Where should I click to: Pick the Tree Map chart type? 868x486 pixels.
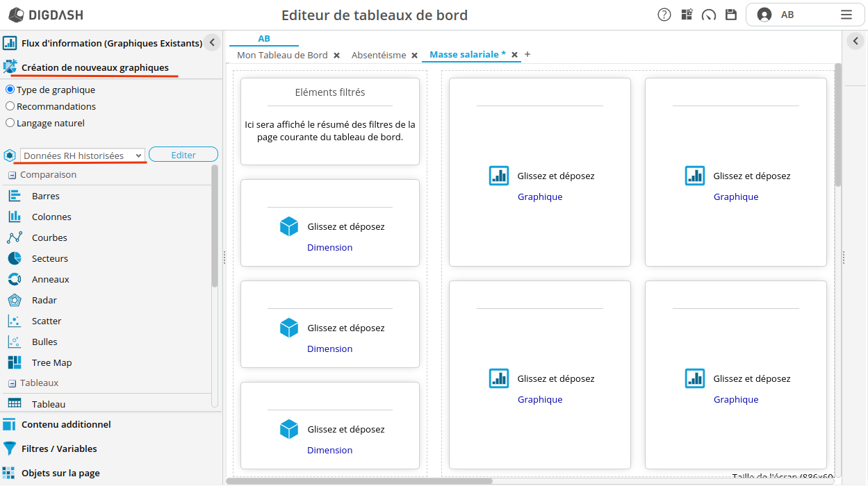[x=51, y=362]
